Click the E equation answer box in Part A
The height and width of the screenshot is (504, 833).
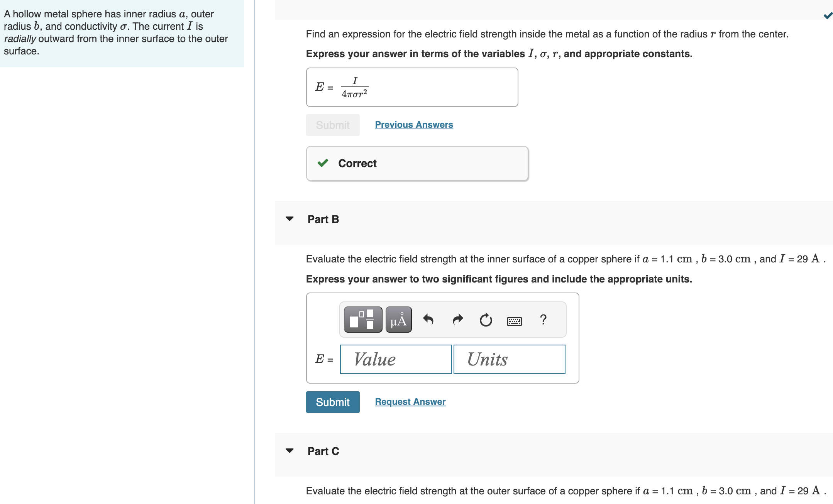tap(412, 86)
